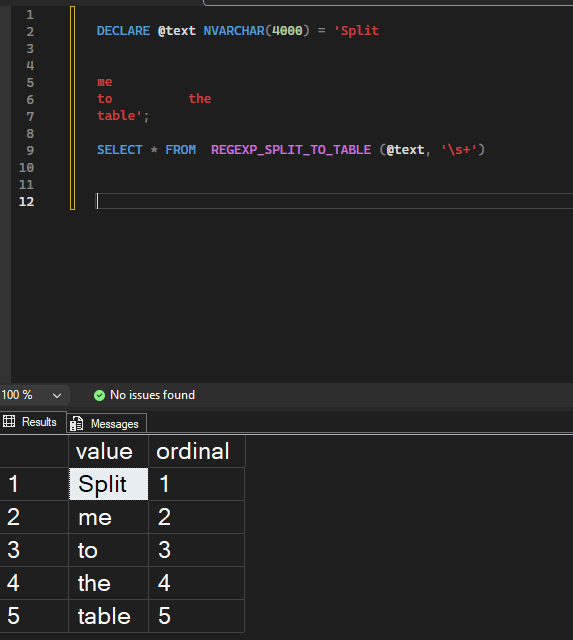This screenshot has height=640, width=573.
Task: Switch to the Messages tab
Action: coord(107,424)
